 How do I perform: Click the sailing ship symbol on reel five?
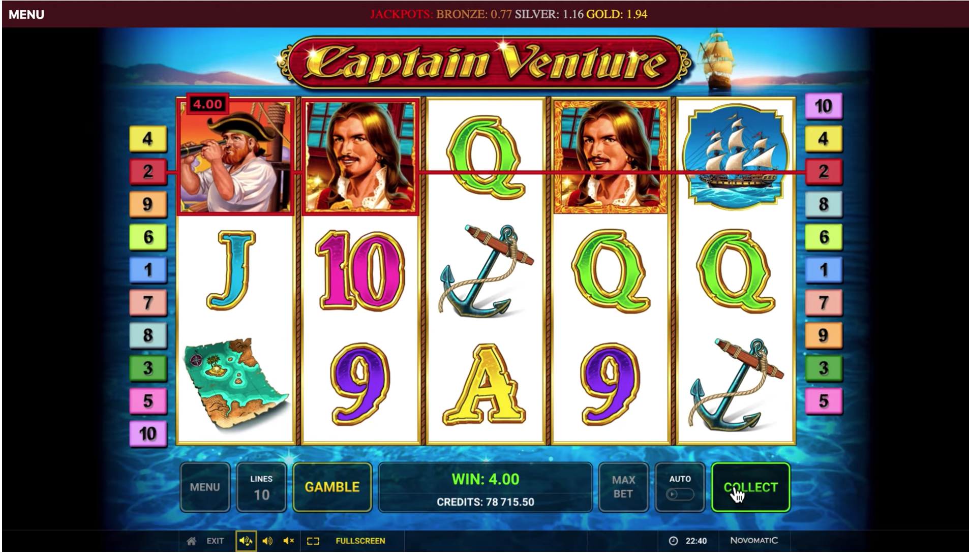736,157
